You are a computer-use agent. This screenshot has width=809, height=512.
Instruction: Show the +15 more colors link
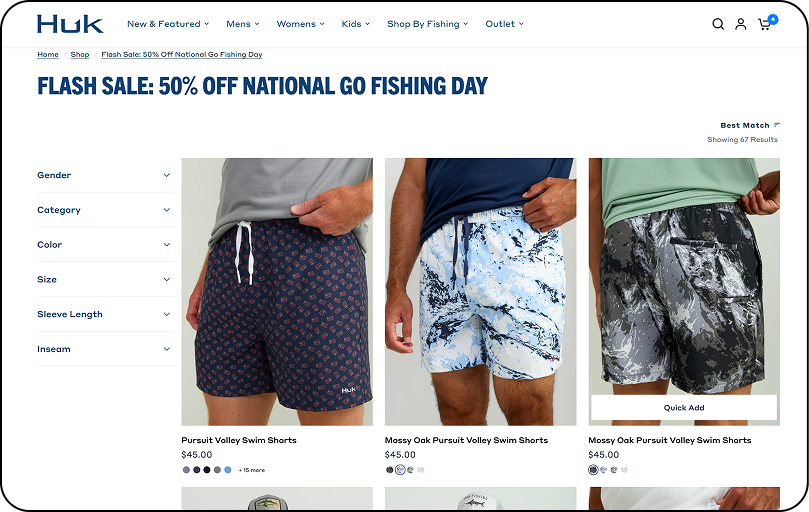click(x=251, y=470)
